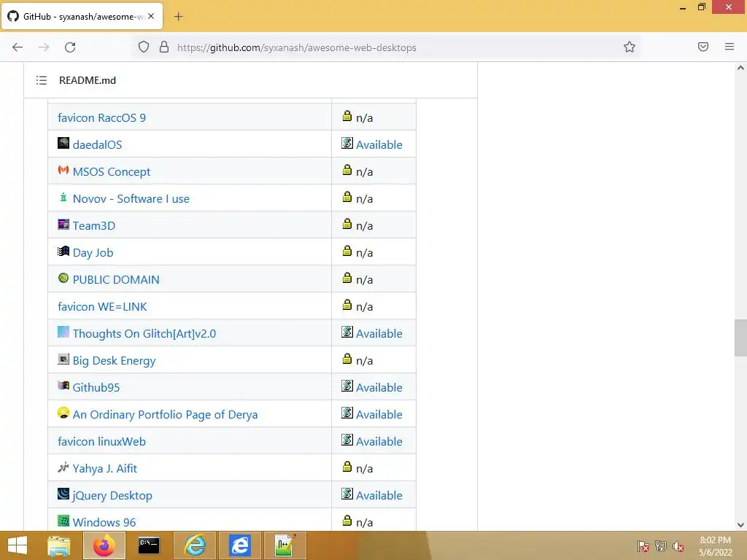This screenshot has height=560, width=747.
Task: Show tracking protection shield info
Action: (x=144, y=47)
